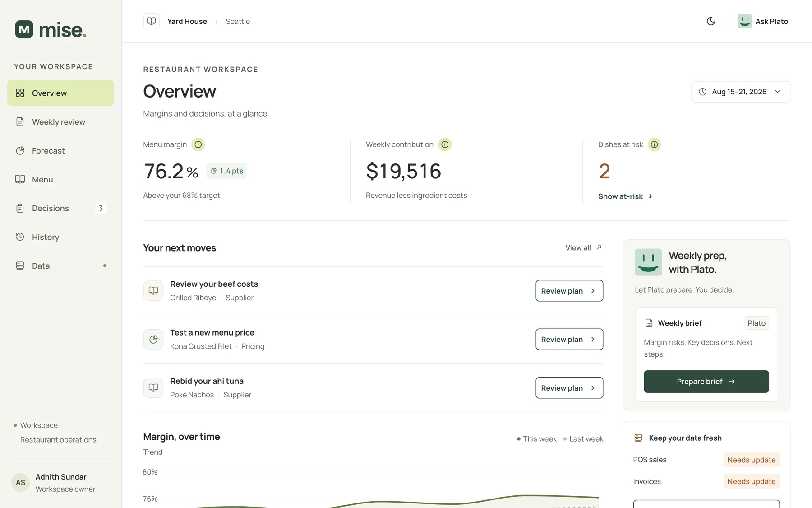
Task: Click Seattle location breadcrumb
Action: coord(238,21)
